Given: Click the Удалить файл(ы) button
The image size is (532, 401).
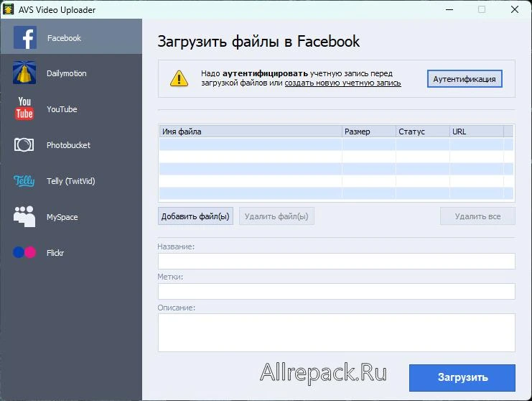Looking at the screenshot, I should [276, 216].
